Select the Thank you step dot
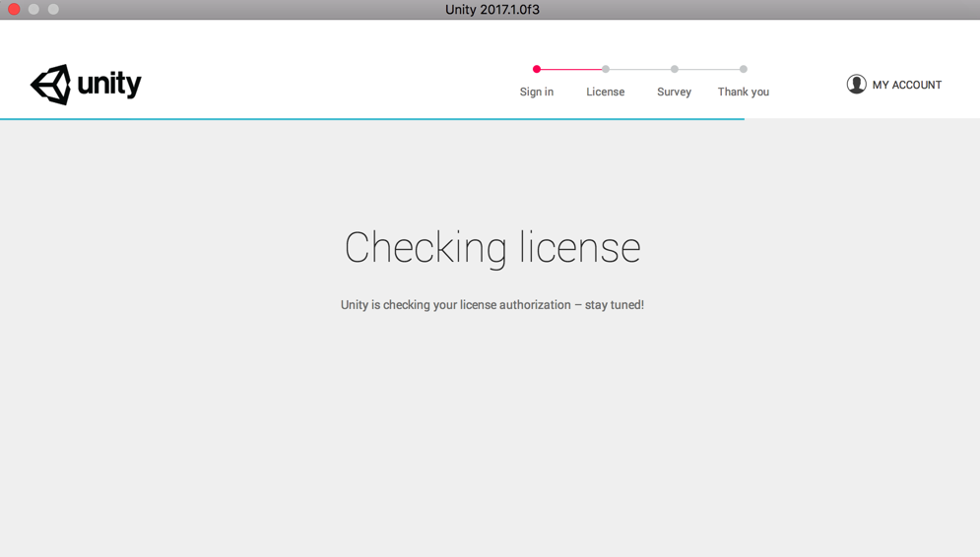This screenshot has width=980, height=557. click(x=743, y=69)
